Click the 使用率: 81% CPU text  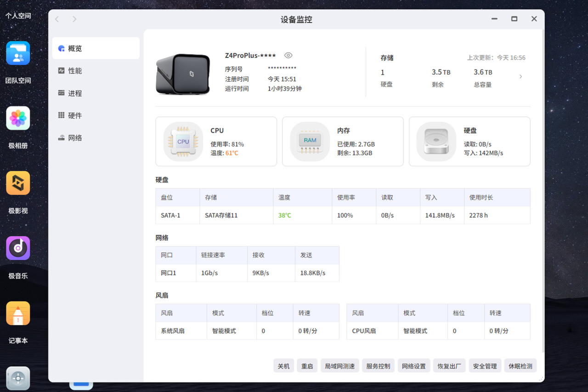click(227, 144)
